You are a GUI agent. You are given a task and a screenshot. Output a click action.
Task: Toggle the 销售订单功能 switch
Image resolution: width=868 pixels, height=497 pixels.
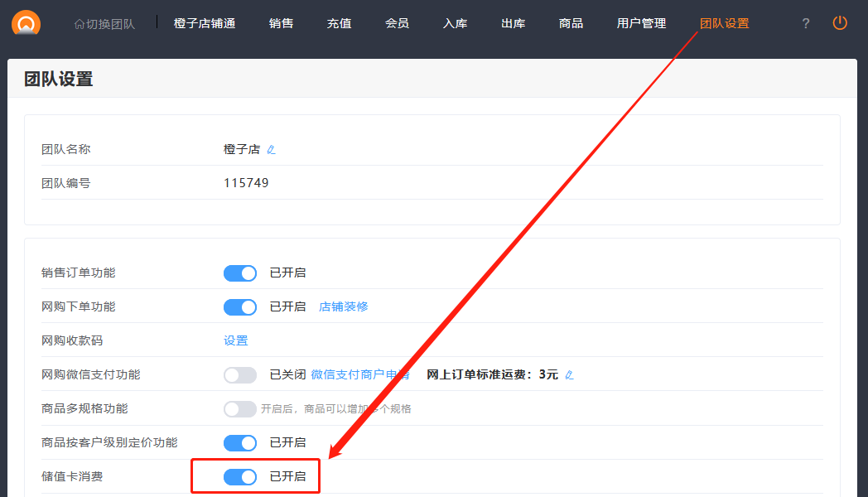(x=240, y=273)
